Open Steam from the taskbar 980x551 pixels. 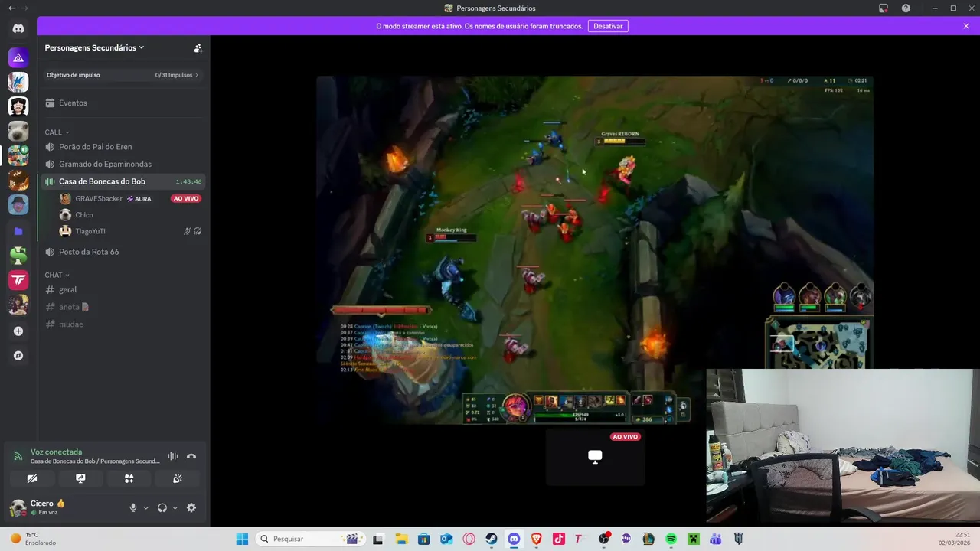(x=491, y=539)
